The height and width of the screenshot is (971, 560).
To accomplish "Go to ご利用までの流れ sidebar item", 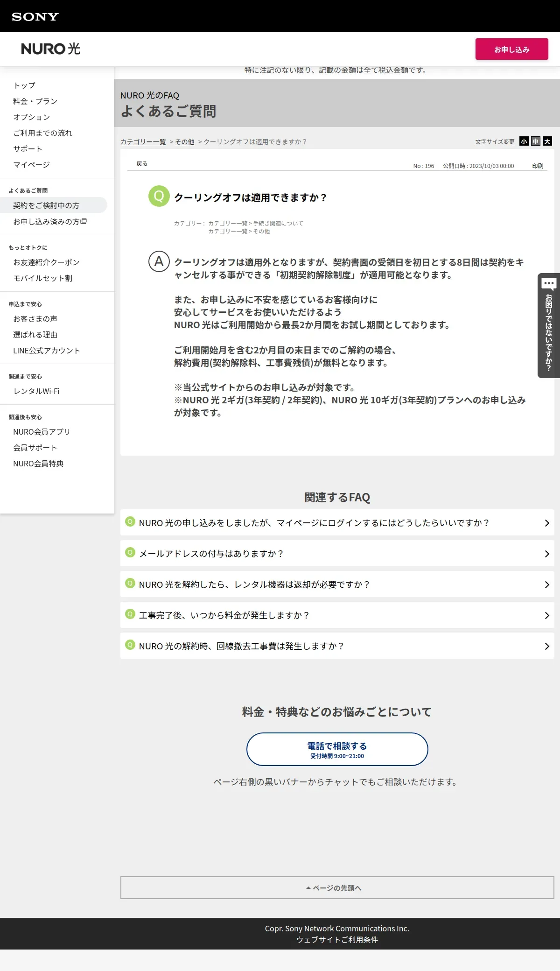I will pyautogui.click(x=43, y=133).
